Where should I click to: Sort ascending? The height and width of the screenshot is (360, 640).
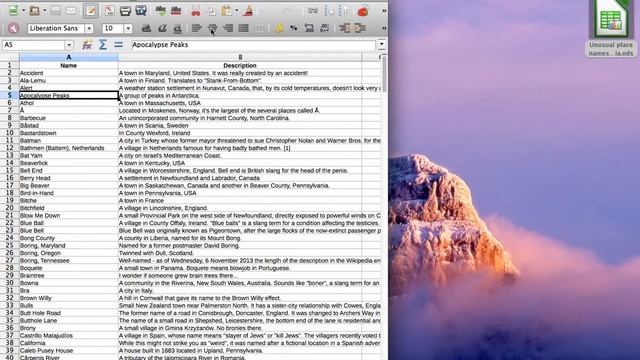pyautogui.click(x=329, y=11)
